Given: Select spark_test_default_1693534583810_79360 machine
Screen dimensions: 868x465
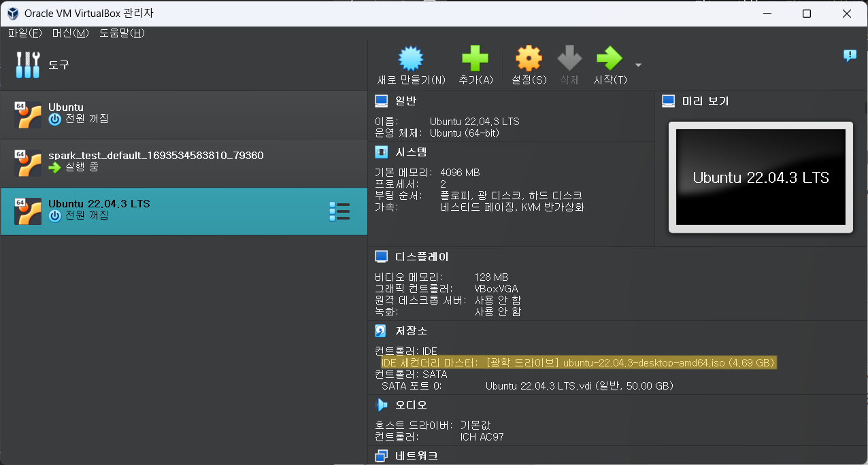Looking at the screenshot, I should point(184,163).
